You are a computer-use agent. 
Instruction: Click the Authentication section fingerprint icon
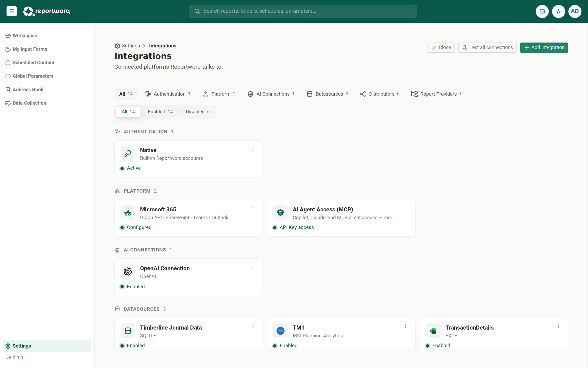click(117, 132)
